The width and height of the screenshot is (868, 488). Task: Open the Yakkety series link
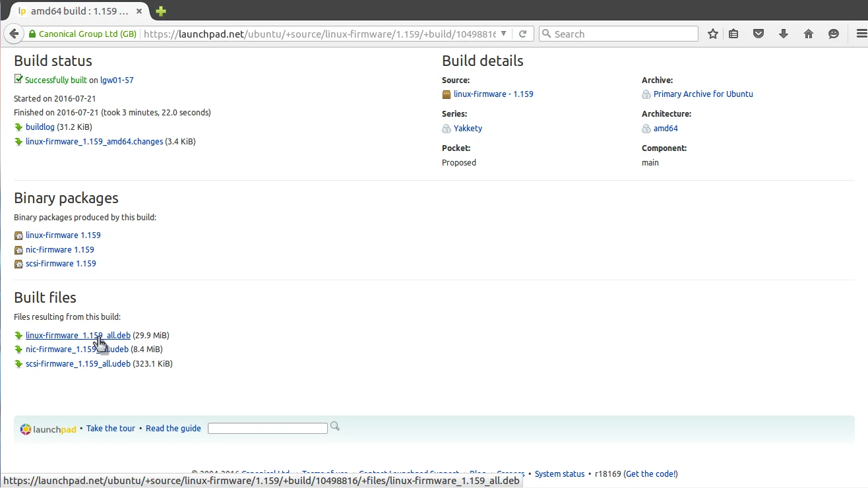[468, 129]
